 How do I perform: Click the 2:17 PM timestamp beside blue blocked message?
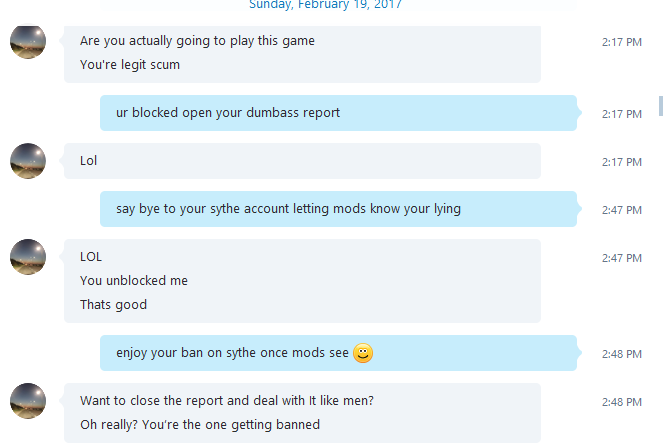click(x=622, y=114)
